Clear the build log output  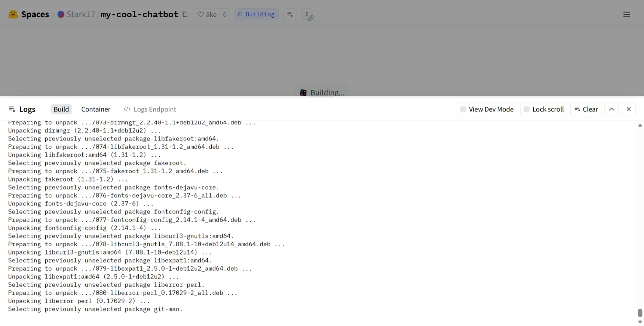[x=586, y=109]
